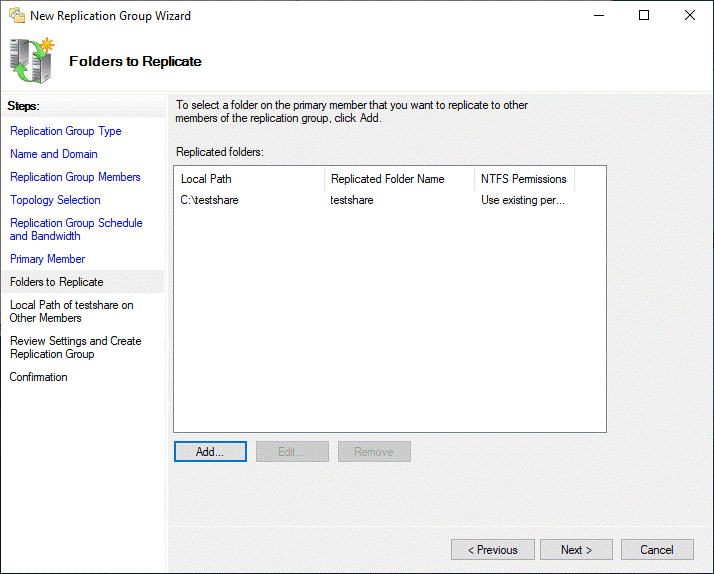Cancel the replication group wizard
The image size is (714, 574).
(x=657, y=550)
